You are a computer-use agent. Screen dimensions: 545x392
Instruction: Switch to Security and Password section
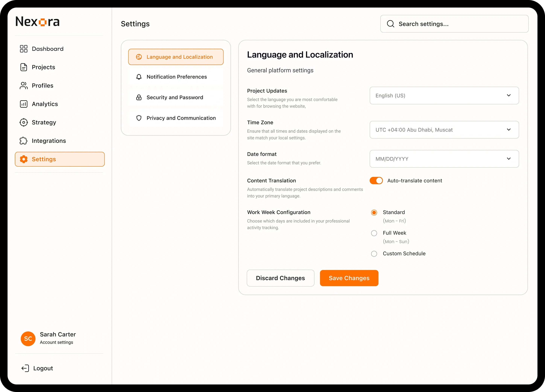pyautogui.click(x=175, y=97)
